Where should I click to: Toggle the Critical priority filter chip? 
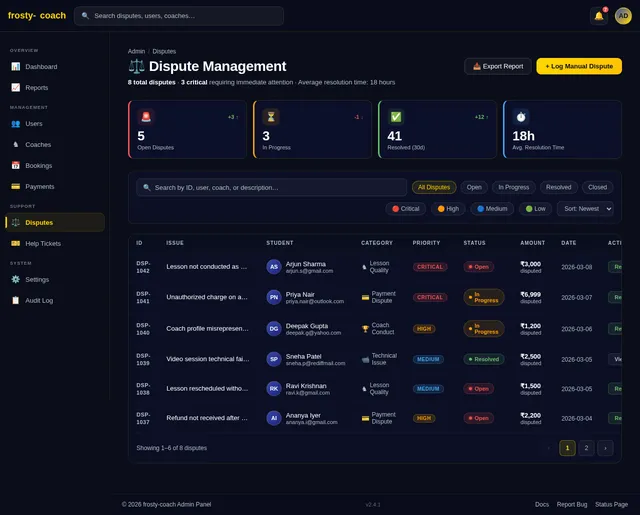pyautogui.click(x=406, y=209)
